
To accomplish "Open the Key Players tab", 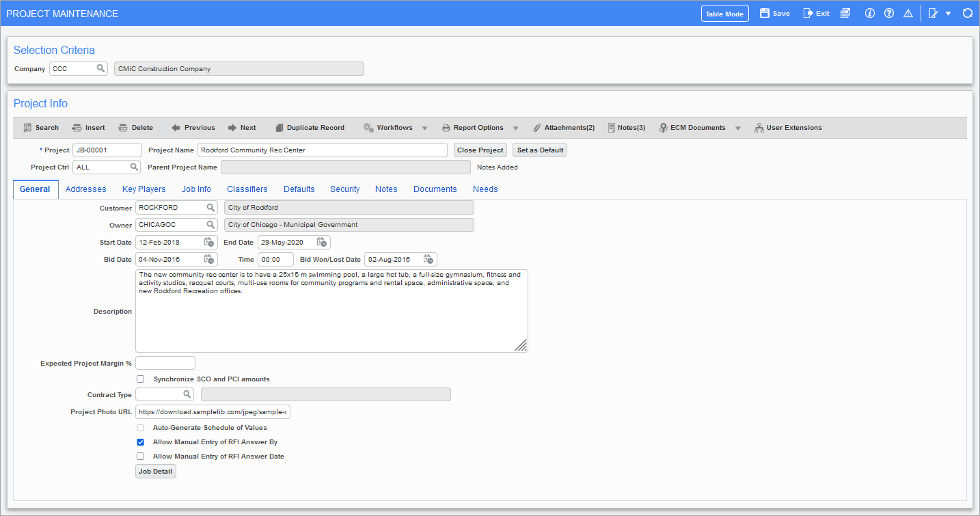I will click(x=144, y=189).
